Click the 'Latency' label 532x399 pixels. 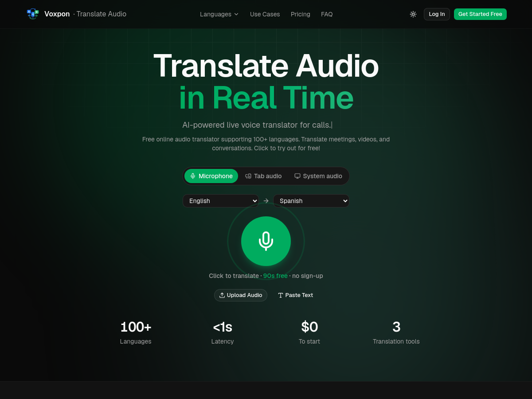tap(223, 341)
